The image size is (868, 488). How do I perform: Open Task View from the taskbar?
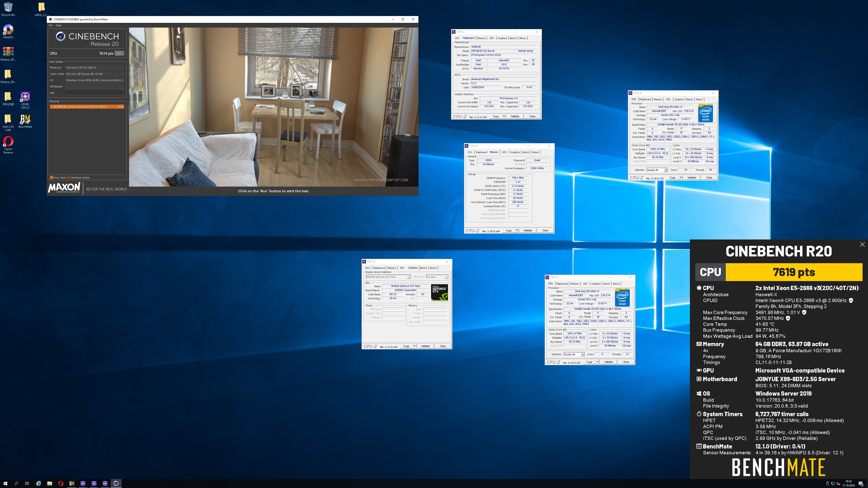click(27, 483)
